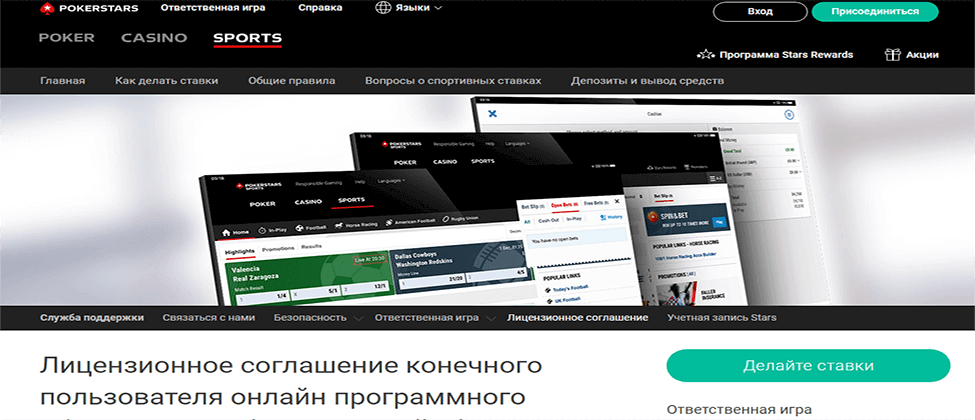
Task: Open the Акции promotions link
Action: [x=922, y=55]
